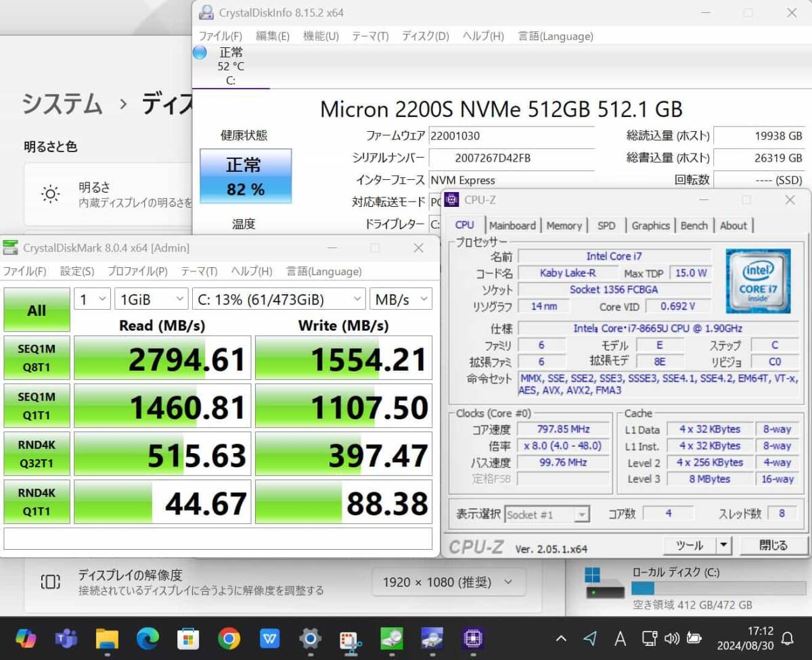
Task: Open Copilot from the taskbar
Action: 26,638
